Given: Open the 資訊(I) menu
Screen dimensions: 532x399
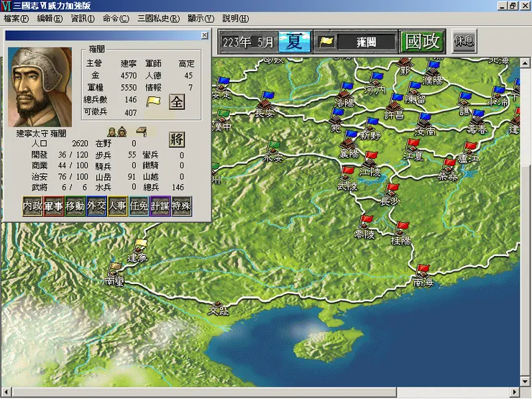Looking at the screenshot, I should point(83,18).
